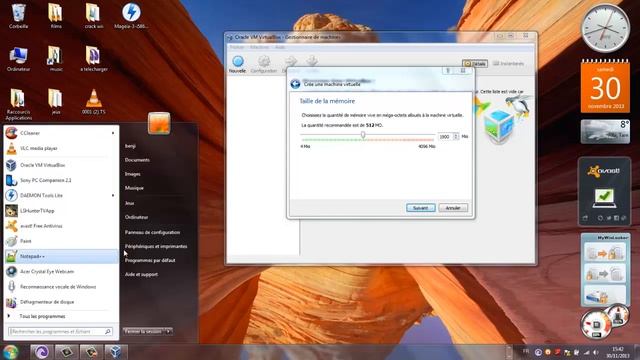The width and height of the screenshot is (640, 360).
Task: Click Nouvelle in VirtualBox toolbar
Action: (238, 64)
